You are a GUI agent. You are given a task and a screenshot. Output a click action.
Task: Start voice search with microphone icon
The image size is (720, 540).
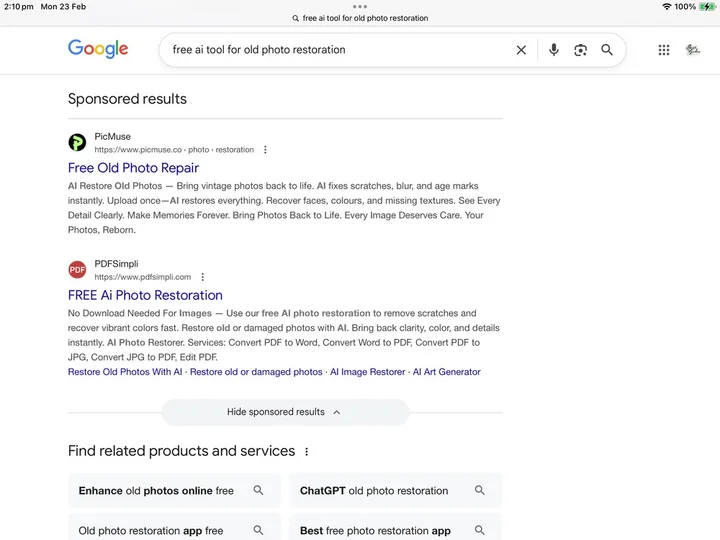[x=554, y=50]
